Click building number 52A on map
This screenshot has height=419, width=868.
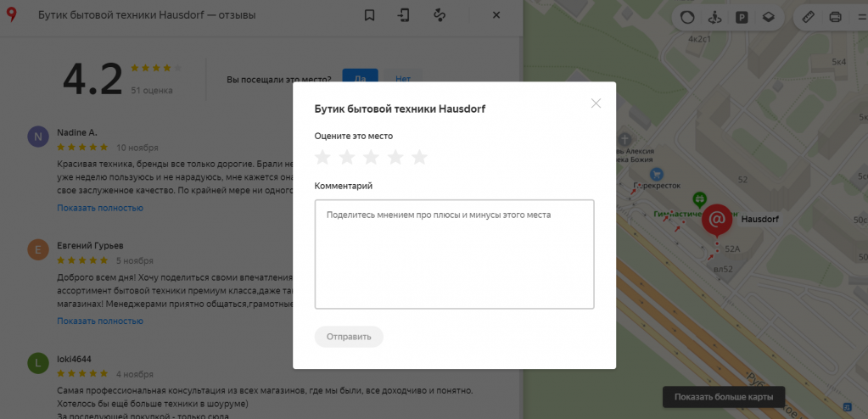pos(732,249)
